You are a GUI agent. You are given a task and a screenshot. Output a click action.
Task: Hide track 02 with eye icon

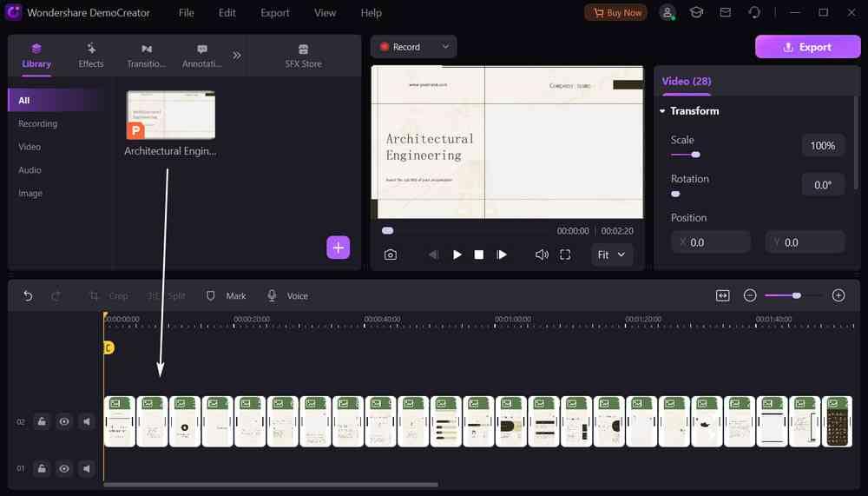(x=64, y=422)
